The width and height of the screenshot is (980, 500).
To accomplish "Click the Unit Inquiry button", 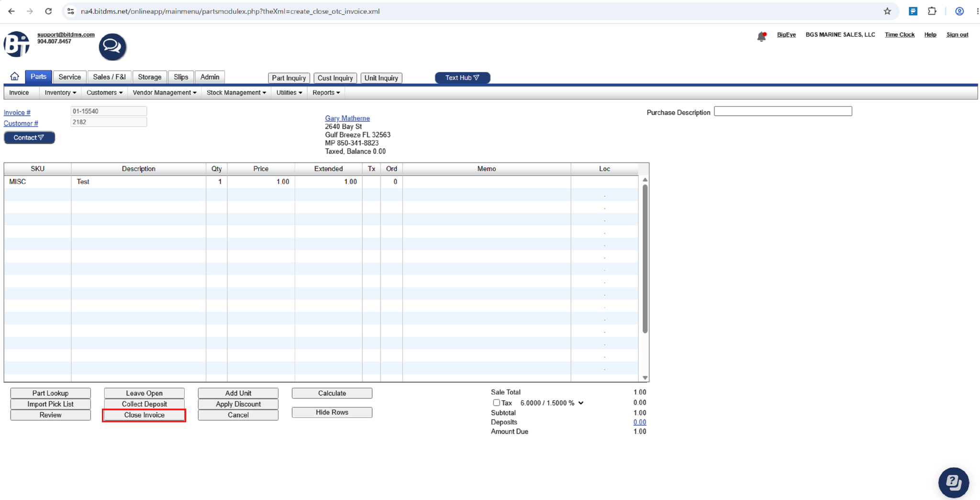I will point(381,78).
